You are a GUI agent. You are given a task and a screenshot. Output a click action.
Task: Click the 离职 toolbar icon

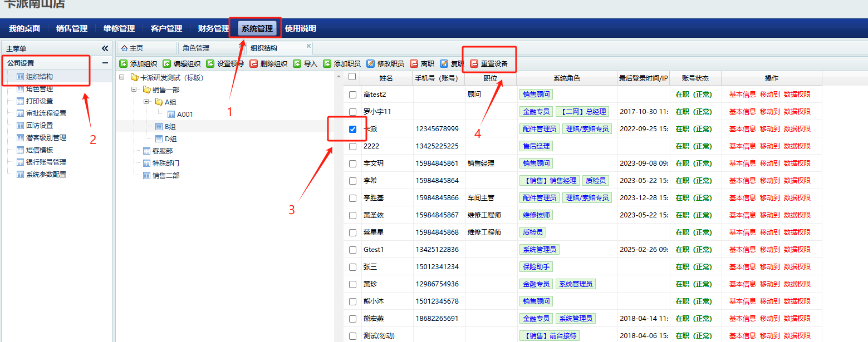tap(414, 64)
